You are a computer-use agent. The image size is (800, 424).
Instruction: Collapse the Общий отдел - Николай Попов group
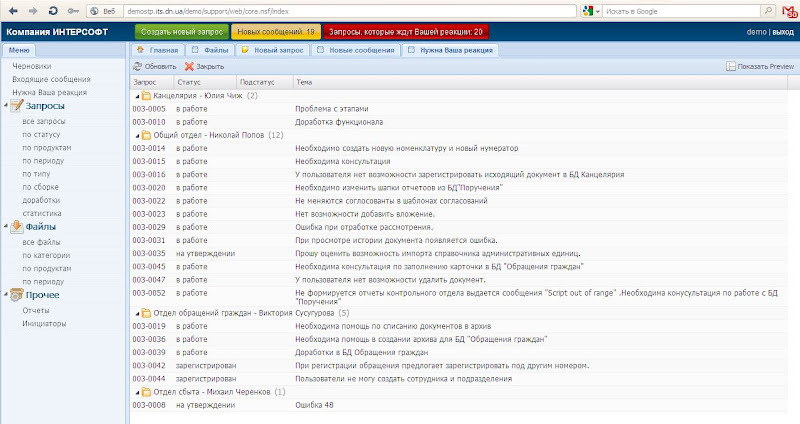click(137, 136)
